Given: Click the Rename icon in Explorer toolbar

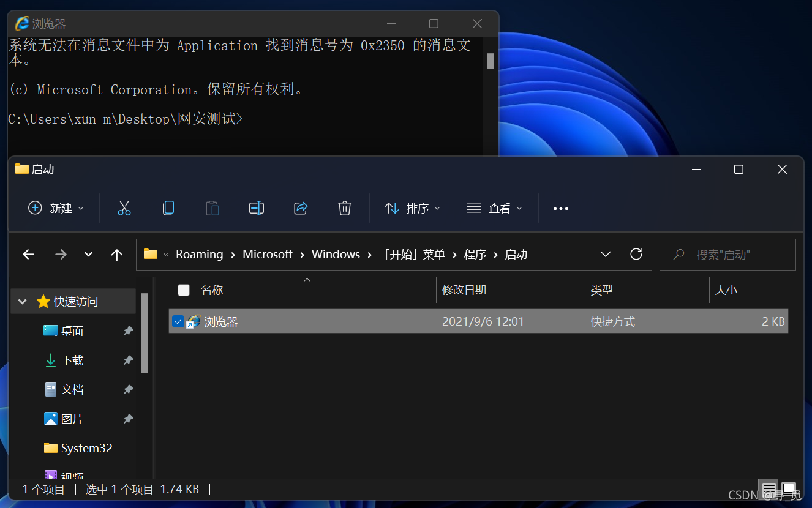Looking at the screenshot, I should pos(257,208).
